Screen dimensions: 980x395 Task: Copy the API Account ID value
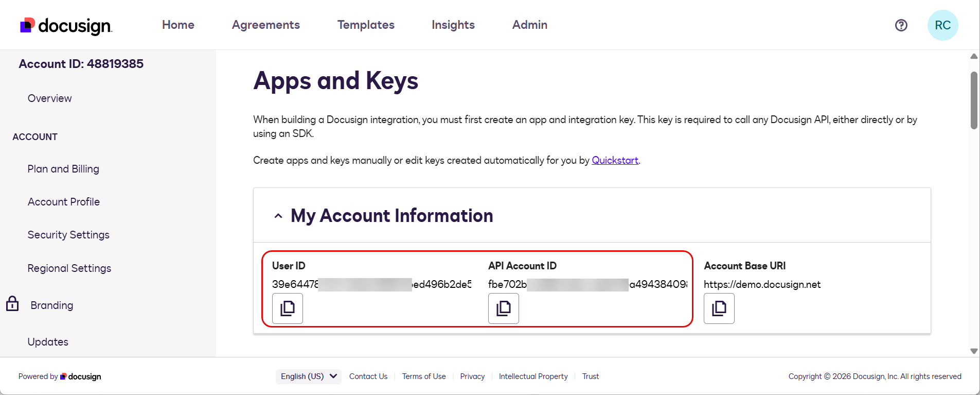click(x=504, y=308)
